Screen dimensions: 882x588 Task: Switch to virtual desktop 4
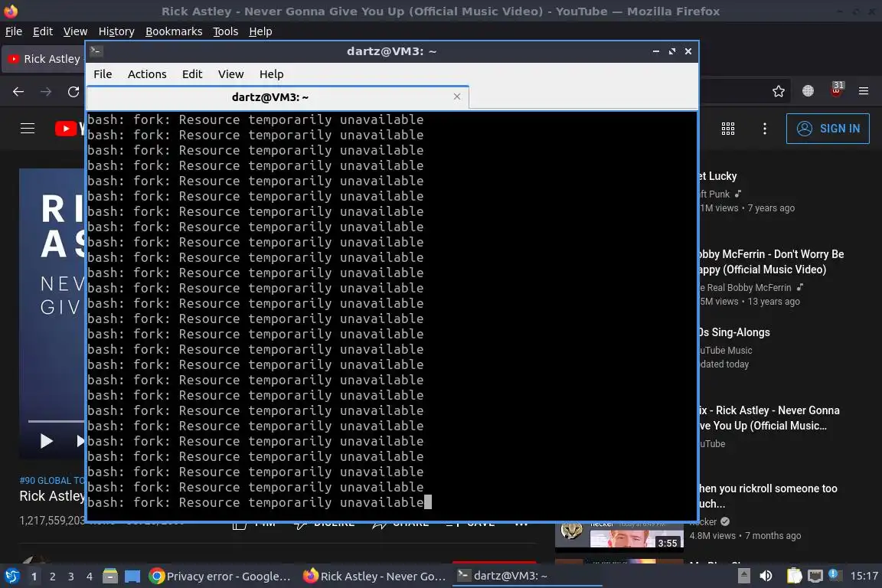(90, 577)
